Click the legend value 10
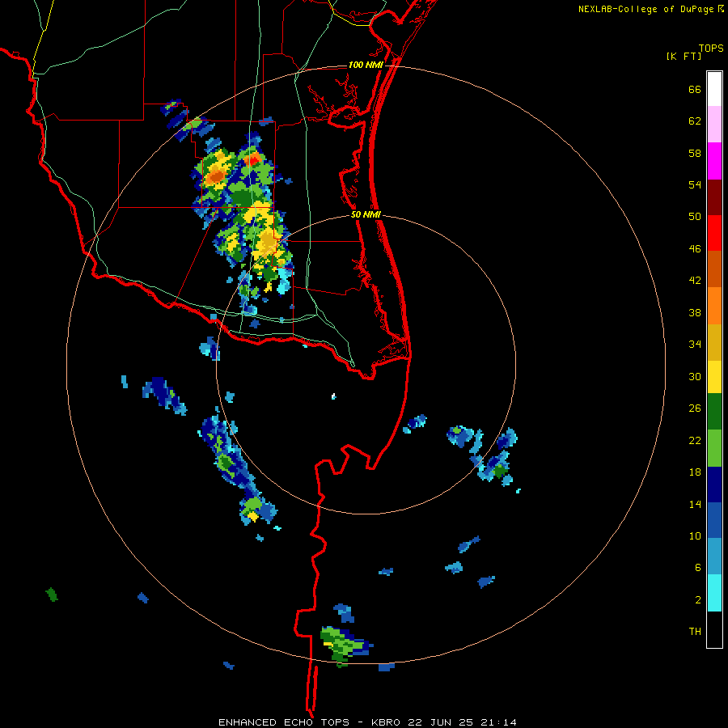This screenshot has height=728, width=728. tap(695, 536)
